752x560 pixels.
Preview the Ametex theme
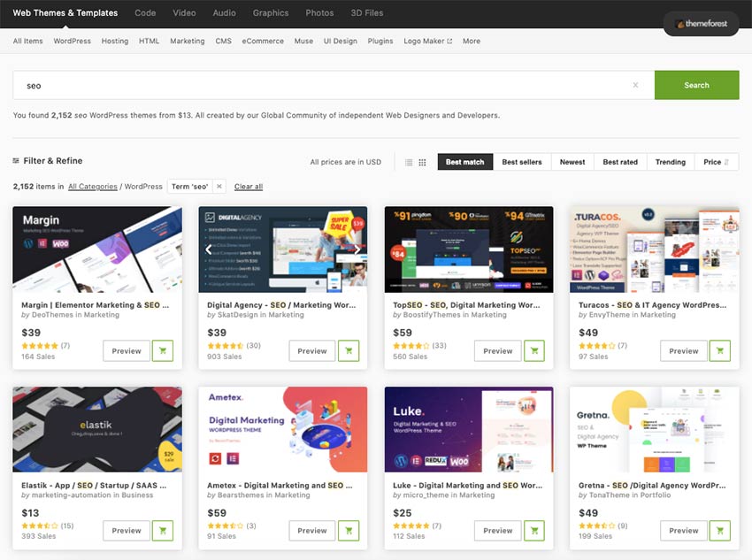312,531
